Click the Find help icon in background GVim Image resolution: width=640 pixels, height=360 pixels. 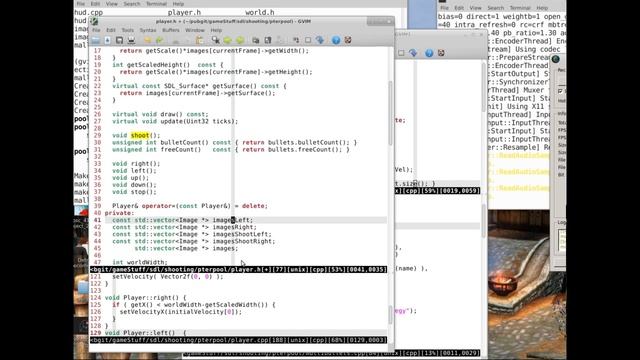(441, 53)
